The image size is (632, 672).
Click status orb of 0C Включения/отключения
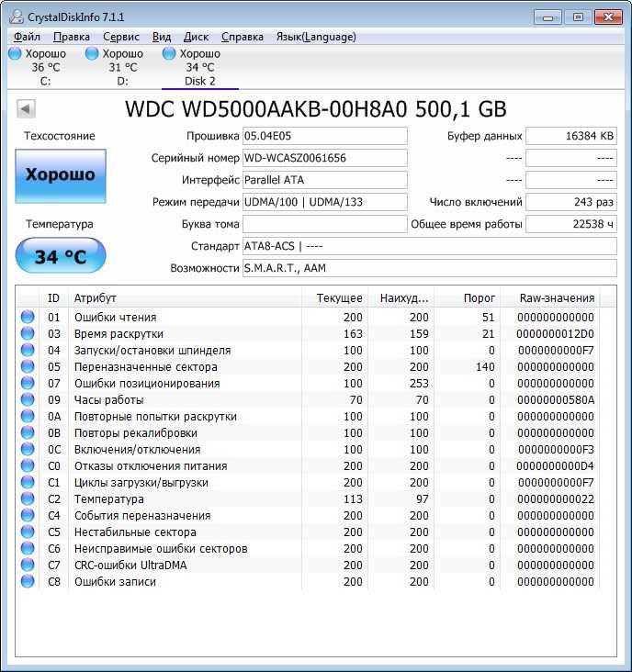coord(28,449)
